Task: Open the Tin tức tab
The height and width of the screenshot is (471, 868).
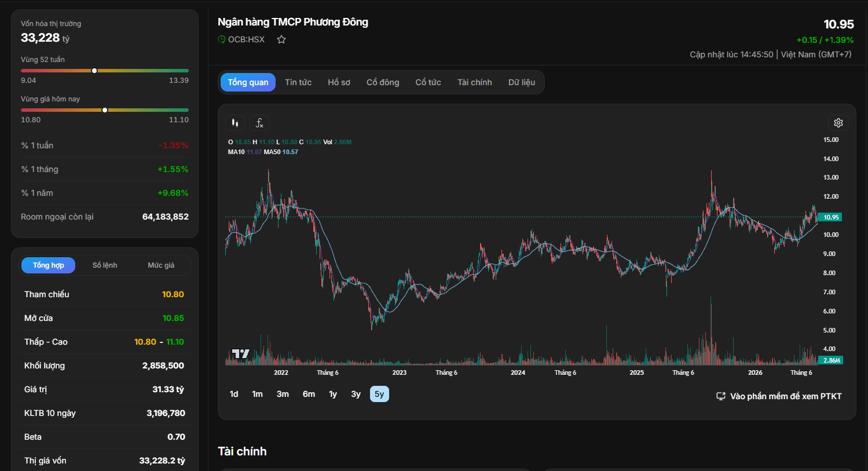Action: click(298, 82)
